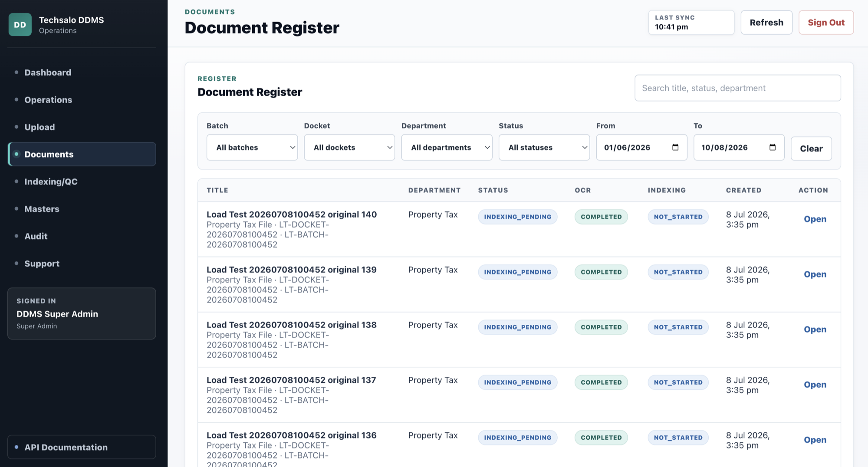Click INDEXING_PENDING badge for original 137
The height and width of the screenshot is (467, 868).
tap(518, 382)
